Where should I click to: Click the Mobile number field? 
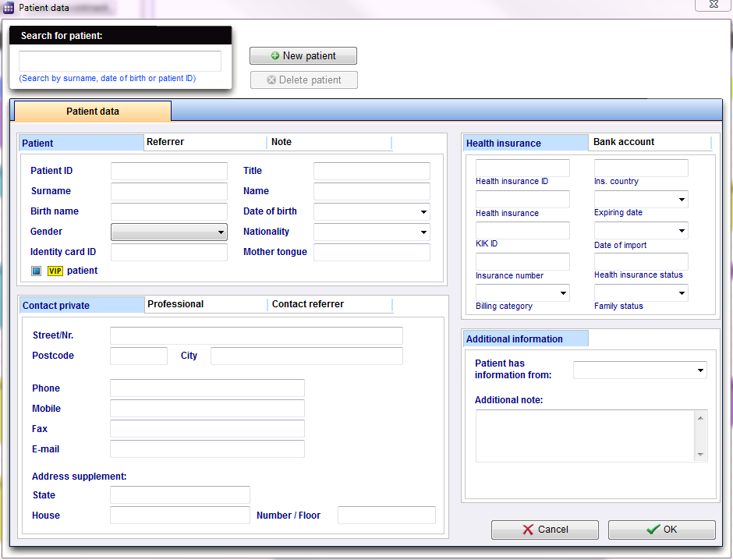207,408
